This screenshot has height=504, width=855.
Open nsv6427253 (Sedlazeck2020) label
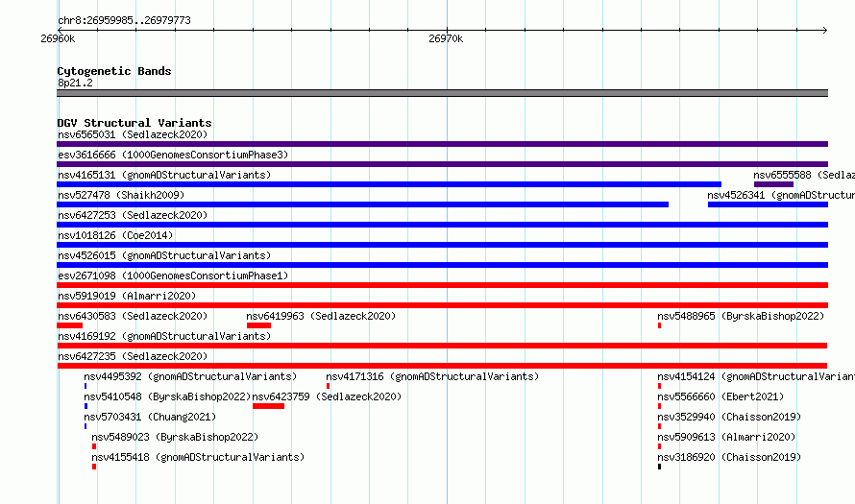point(133,215)
